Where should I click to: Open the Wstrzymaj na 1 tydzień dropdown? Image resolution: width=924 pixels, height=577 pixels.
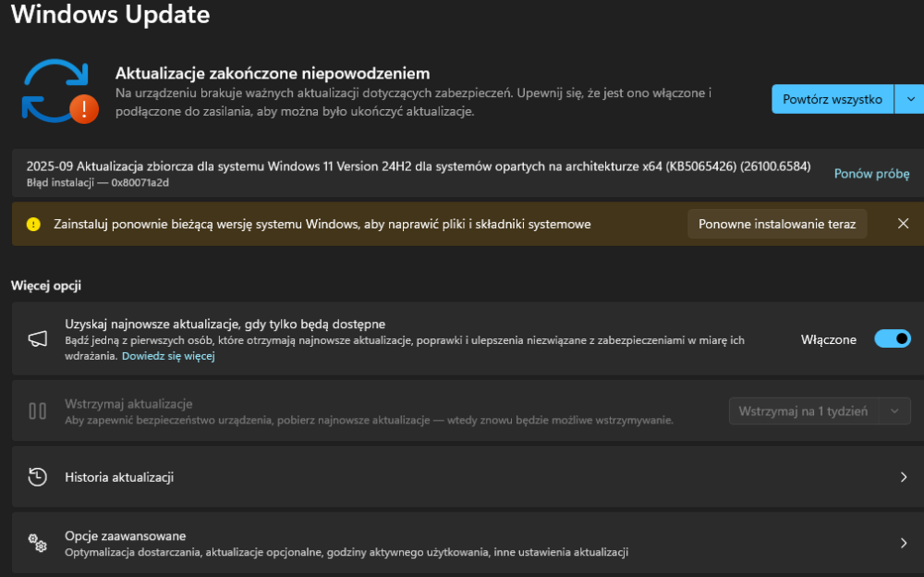[x=819, y=411]
